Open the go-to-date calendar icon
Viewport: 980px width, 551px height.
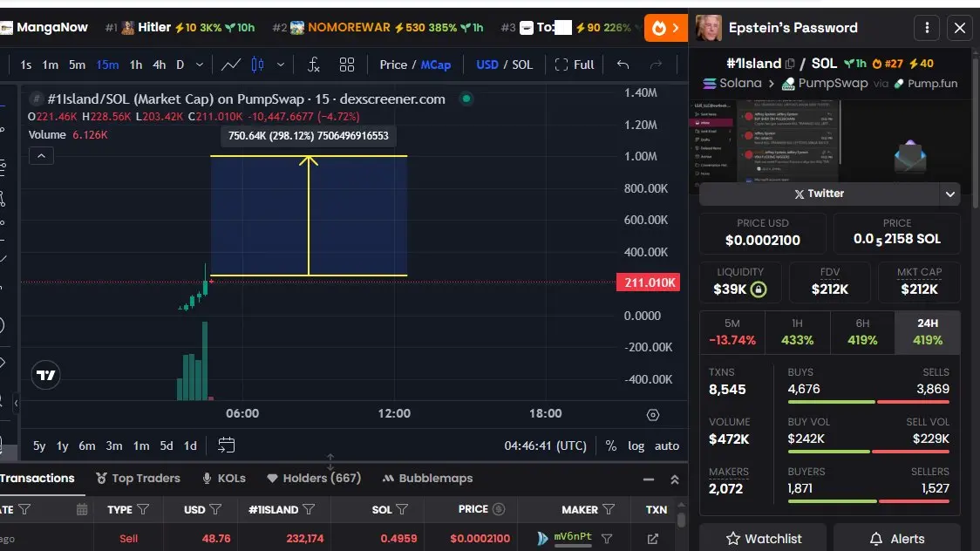pos(226,445)
